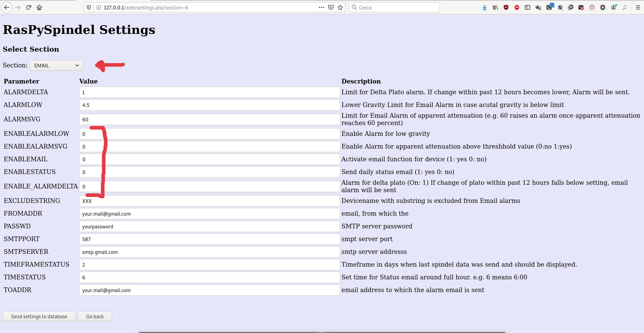Screen dimensions: 644x333
Task: Click Send settings to database button
Action: [39, 317]
